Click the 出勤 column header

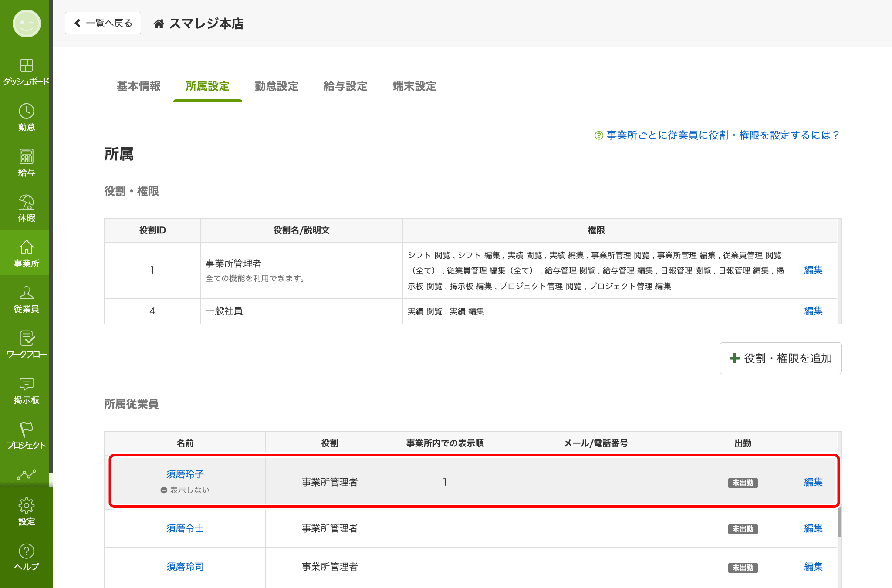coord(743,443)
